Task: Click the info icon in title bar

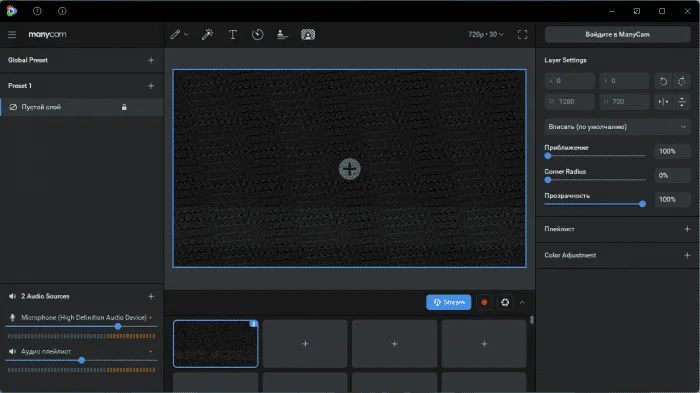Action: [x=62, y=11]
